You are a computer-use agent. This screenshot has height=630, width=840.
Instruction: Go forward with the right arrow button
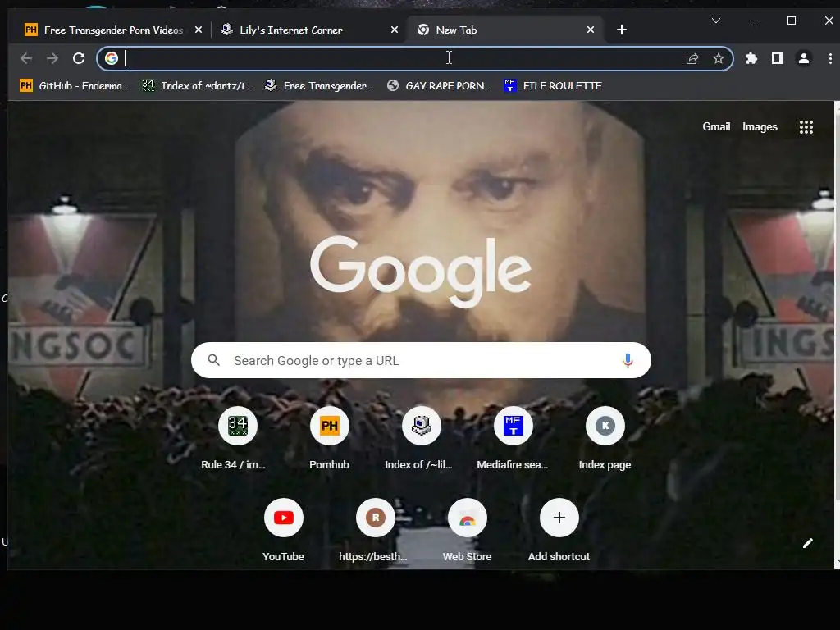[52, 58]
